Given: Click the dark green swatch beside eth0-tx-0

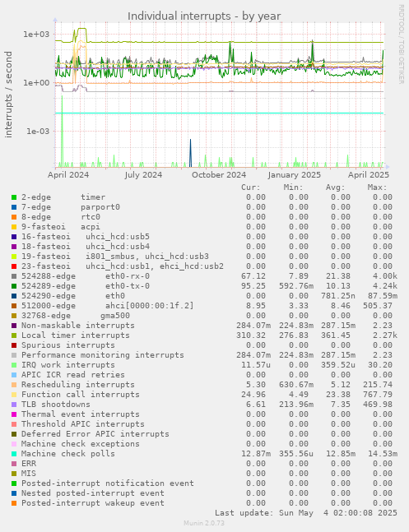Looking at the screenshot, I should (14, 286).
